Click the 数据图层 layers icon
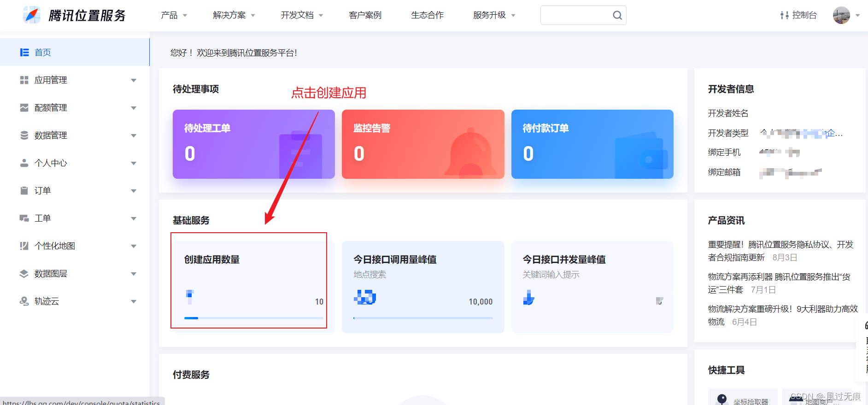868x405 pixels. tap(24, 274)
